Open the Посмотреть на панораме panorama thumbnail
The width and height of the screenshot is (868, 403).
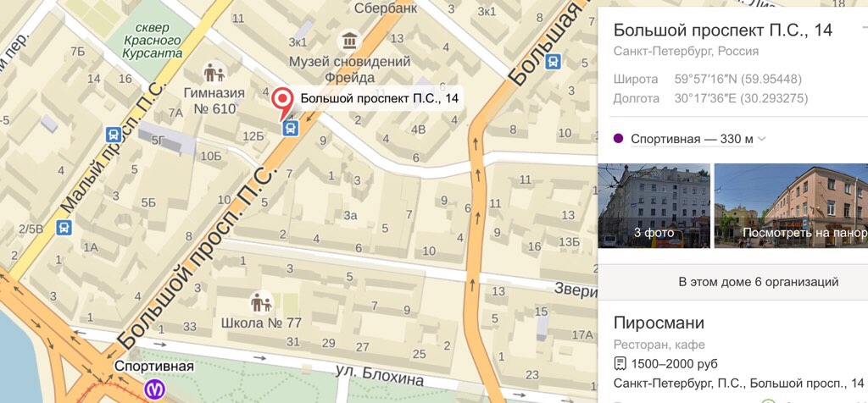791,205
